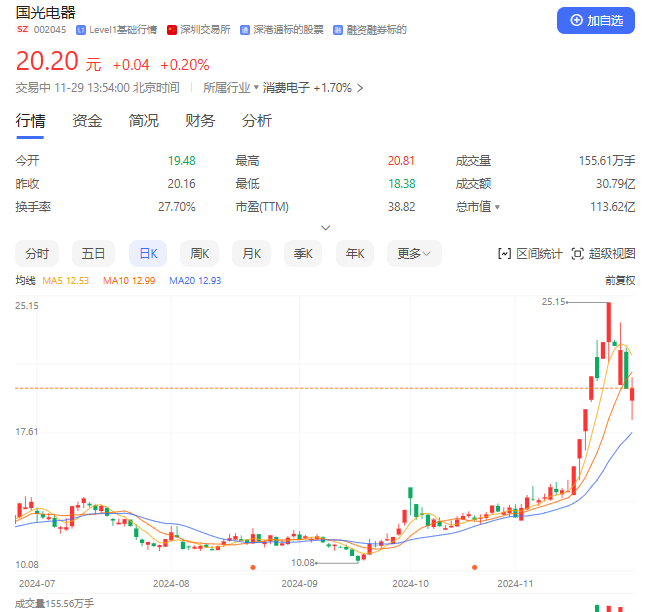Click the Level1基础行情 tag icon
Screen dimensions: 648x612
click(x=81, y=30)
